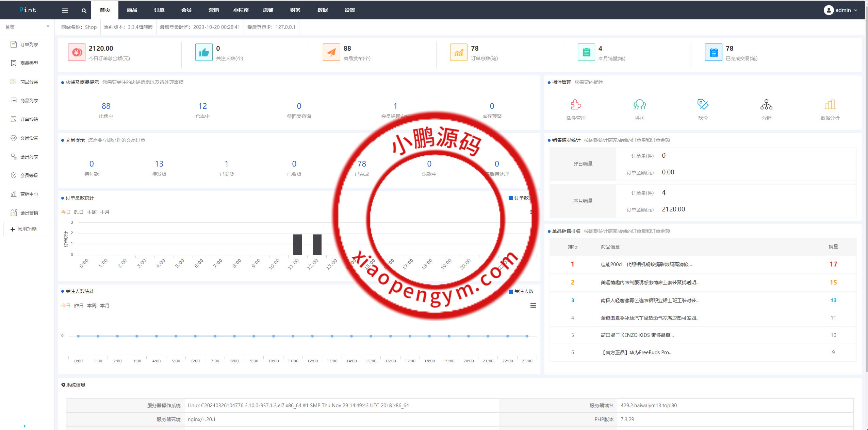The height and width of the screenshot is (430, 868).
Task: Open the 分销 distribution plugin icon
Action: click(x=766, y=105)
